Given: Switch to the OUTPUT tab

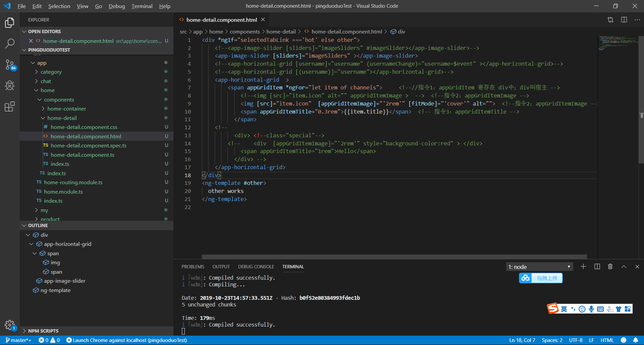Looking at the screenshot, I should pyautogui.click(x=221, y=267).
